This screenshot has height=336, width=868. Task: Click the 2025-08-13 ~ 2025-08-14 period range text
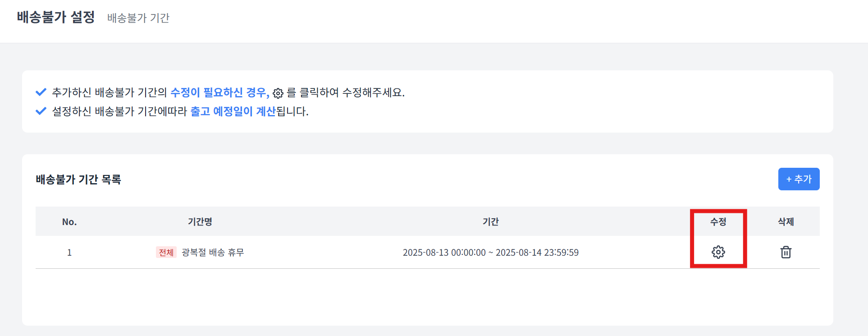(x=490, y=253)
